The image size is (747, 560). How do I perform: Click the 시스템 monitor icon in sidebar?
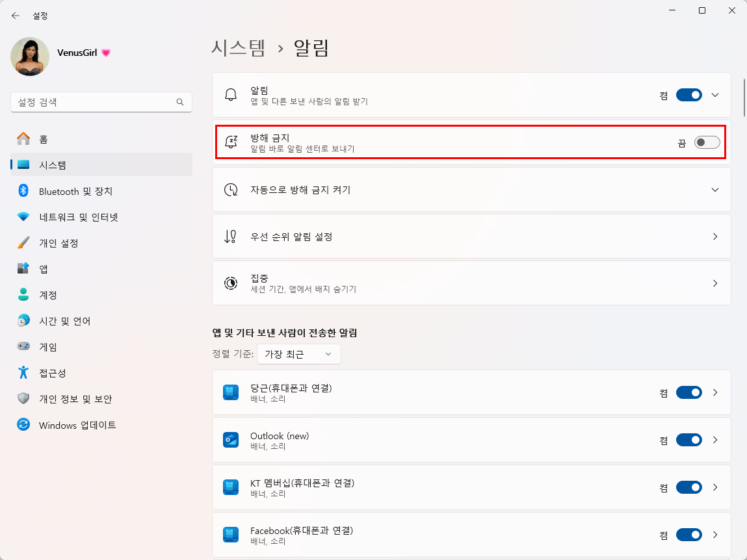(x=23, y=165)
